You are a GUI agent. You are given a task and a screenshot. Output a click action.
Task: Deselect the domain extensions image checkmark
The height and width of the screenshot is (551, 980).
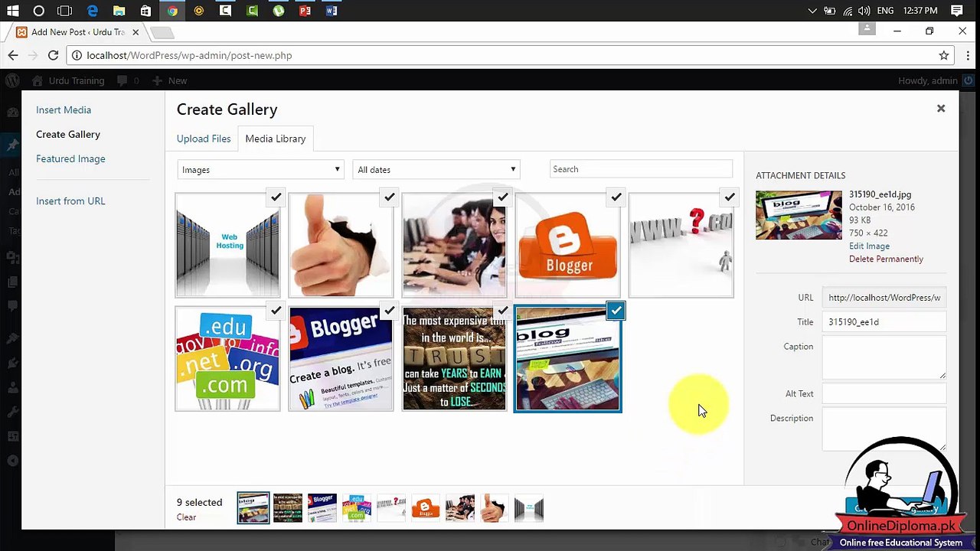[x=276, y=311]
